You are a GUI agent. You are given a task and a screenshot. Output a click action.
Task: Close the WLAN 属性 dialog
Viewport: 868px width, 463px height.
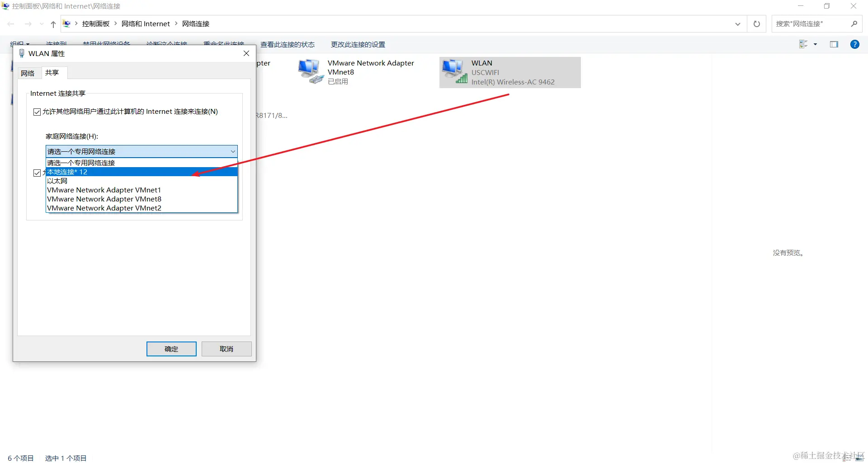tap(246, 53)
